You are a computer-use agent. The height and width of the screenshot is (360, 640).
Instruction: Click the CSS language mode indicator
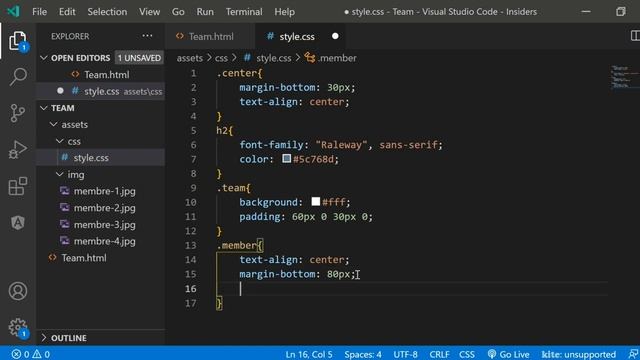pyautogui.click(x=467, y=354)
